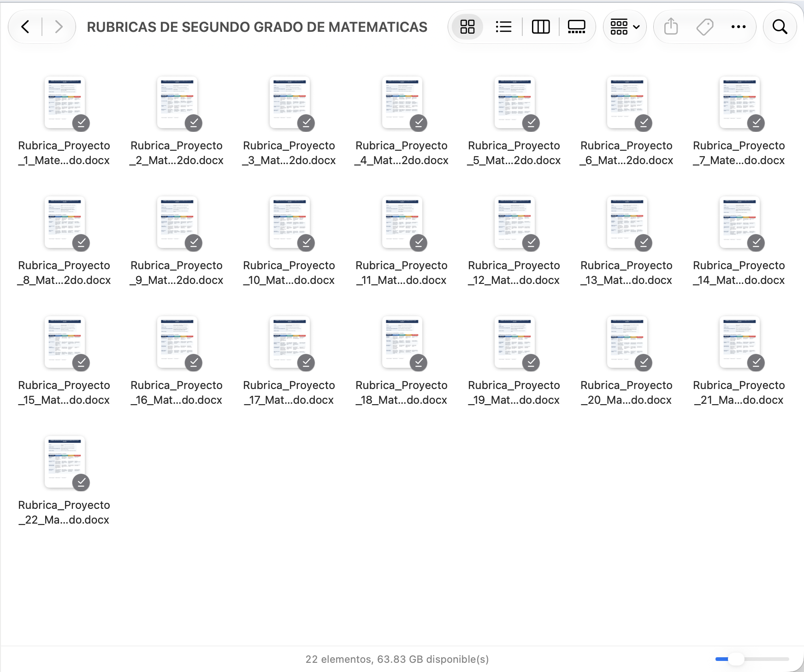Screen dimensions: 804x672
Task: Click the Rubrica_Proyecto_15 file name
Action: [64, 393]
